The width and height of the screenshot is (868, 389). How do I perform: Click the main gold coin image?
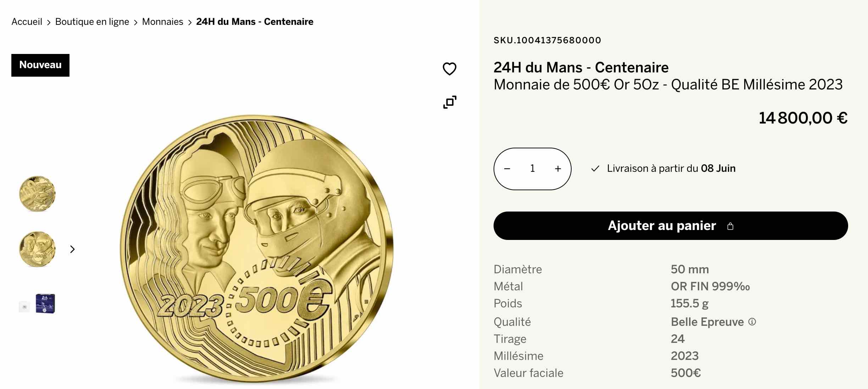(257, 249)
